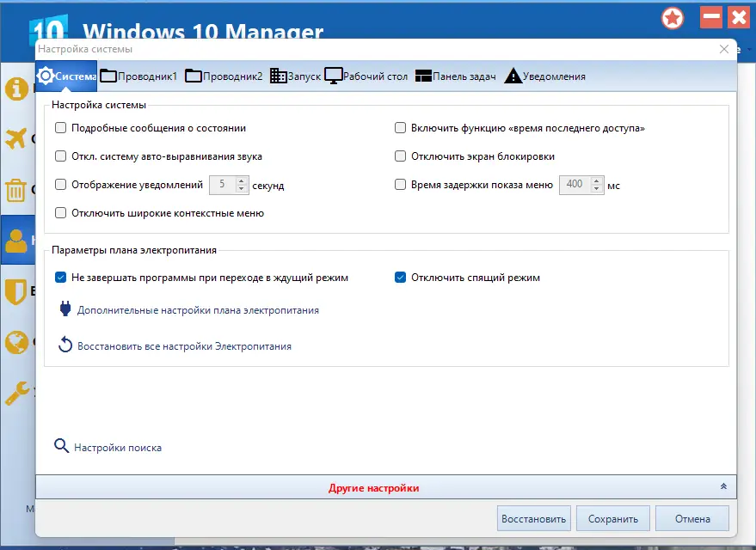Switch to the Система tab
Image resolution: width=756 pixels, height=550 pixels.
[x=66, y=76]
